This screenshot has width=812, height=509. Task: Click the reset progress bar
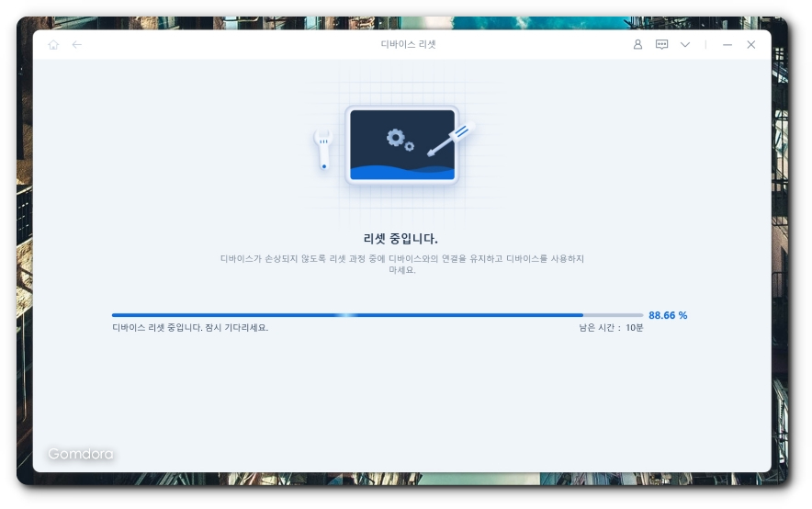tap(378, 315)
